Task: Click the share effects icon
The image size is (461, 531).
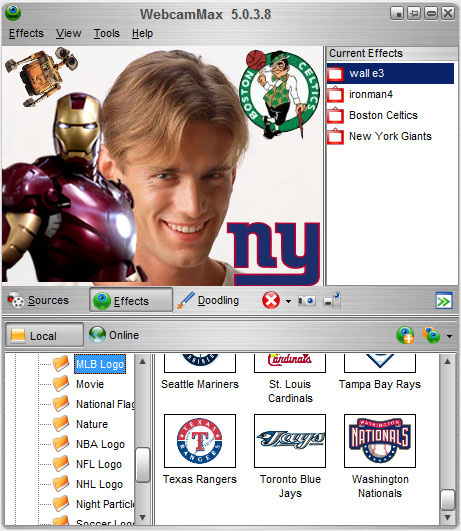Action: click(431, 335)
